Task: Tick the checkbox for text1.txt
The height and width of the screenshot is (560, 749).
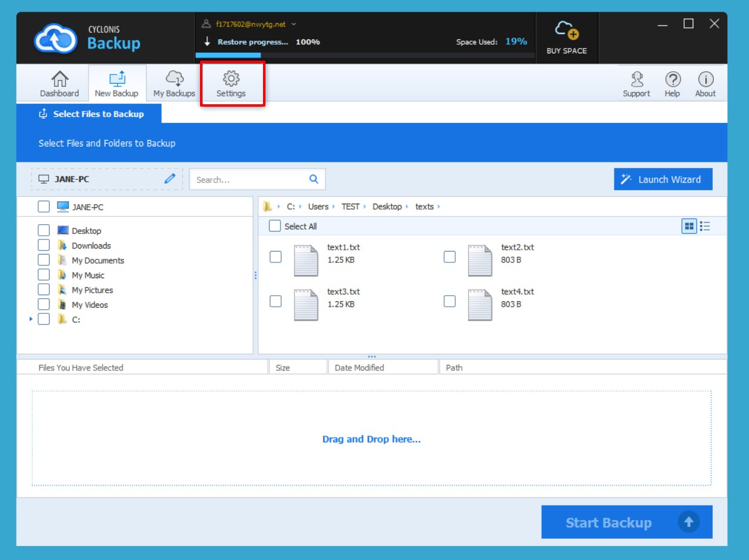Action: point(276,256)
